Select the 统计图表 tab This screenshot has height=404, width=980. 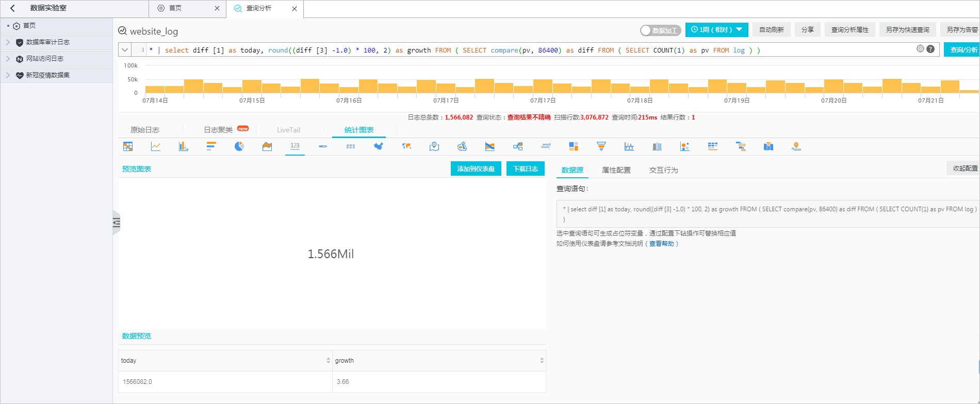tap(359, 130)
